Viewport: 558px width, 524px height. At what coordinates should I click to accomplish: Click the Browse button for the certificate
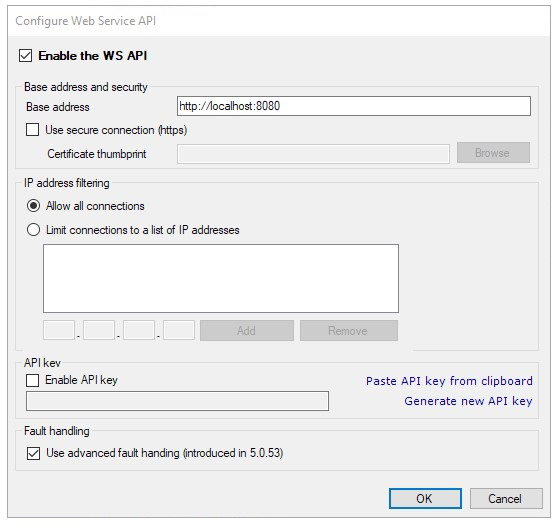click(493, 153)
